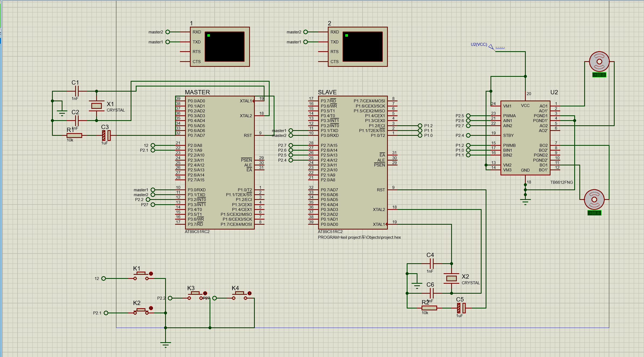
Task: Select the U2 TB6612FNG driver chip
Action: click(x=525, y=138)
